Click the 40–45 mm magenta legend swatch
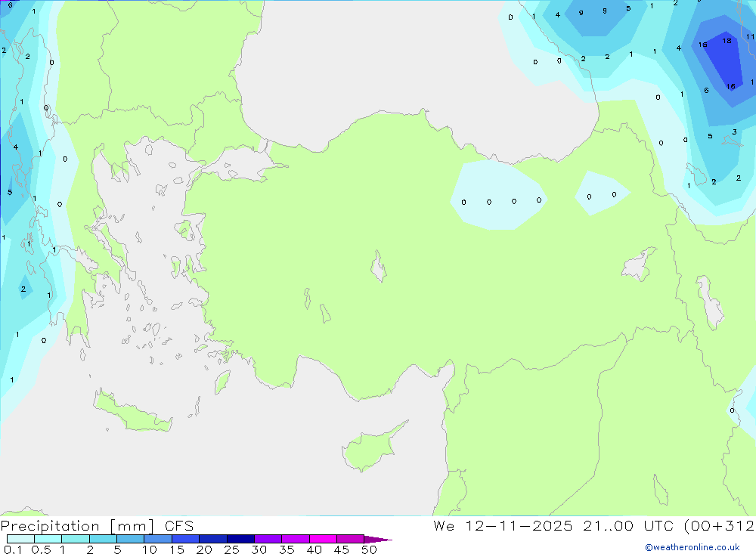Image resolution: width=756 pixels, height=554 pixels. tap(323, 539)
